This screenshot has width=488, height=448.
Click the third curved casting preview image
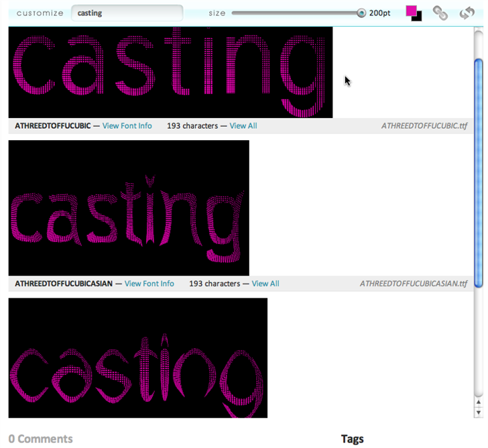[137, 358]
